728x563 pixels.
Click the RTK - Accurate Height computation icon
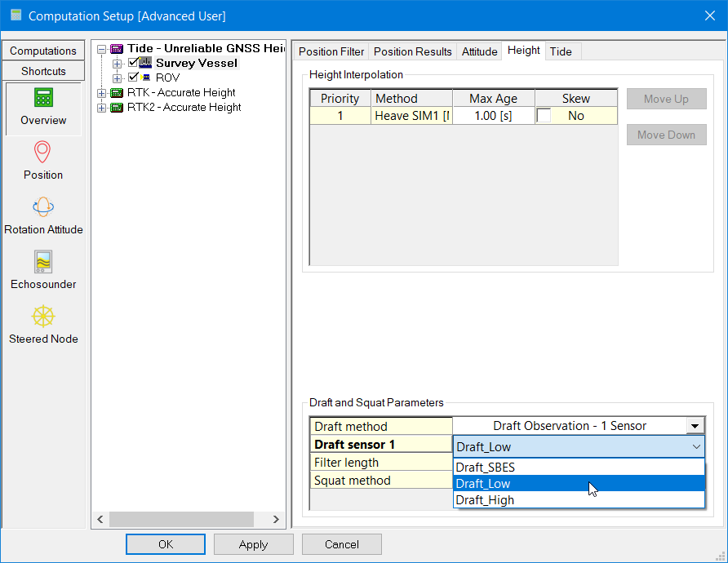(x=117, y=92)
